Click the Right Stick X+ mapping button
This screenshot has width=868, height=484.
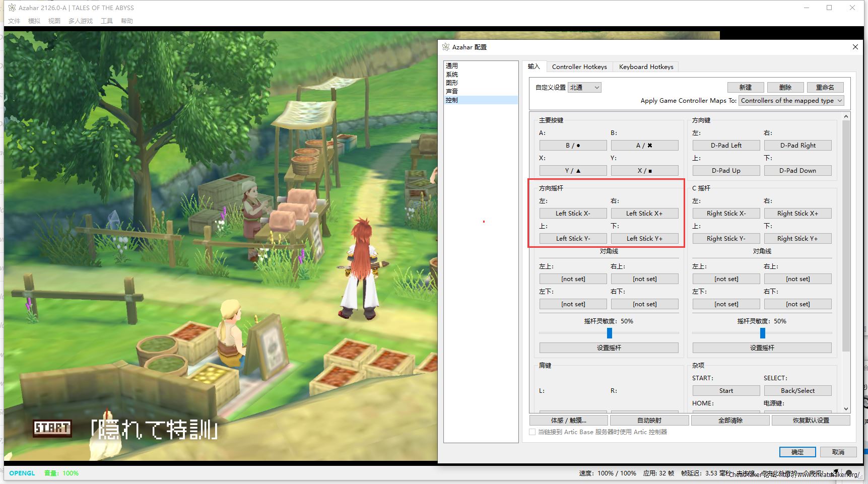click(798, 213)
